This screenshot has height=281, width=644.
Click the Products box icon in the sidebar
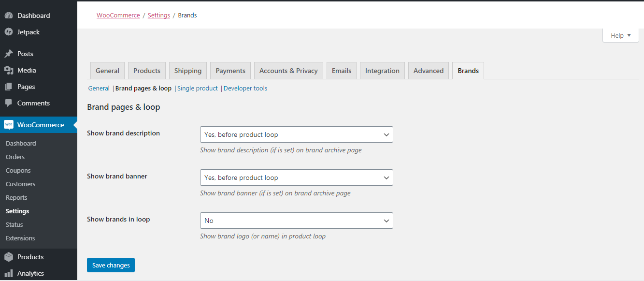(9, 256)
